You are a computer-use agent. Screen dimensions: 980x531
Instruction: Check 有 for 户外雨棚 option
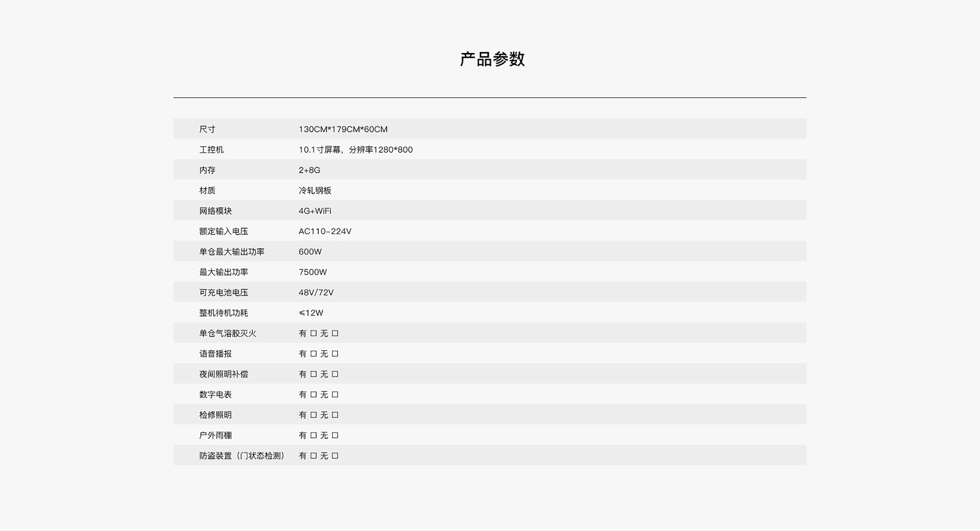pos(313,435)
